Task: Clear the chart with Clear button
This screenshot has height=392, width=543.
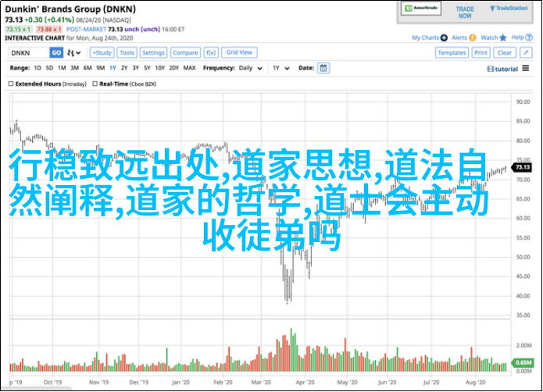Action: 505,53
